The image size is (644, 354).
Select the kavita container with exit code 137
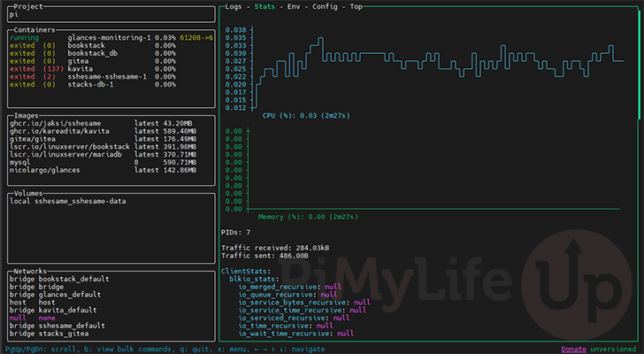(x=80, y=69)
